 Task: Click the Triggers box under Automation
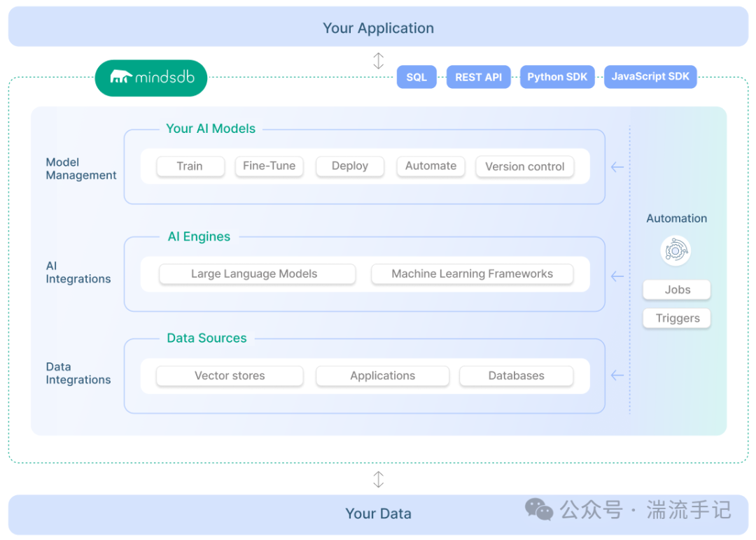pos(677,318)
